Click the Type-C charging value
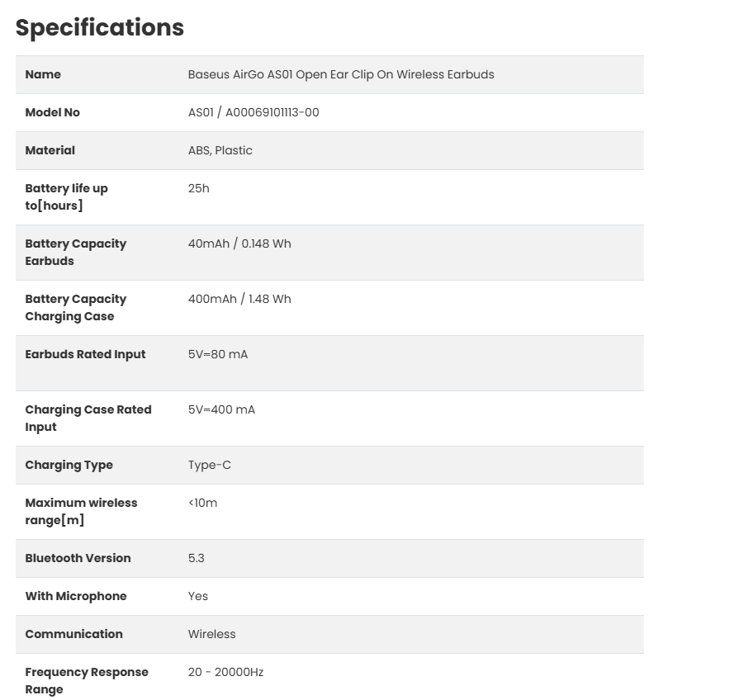 pos(210,465)
